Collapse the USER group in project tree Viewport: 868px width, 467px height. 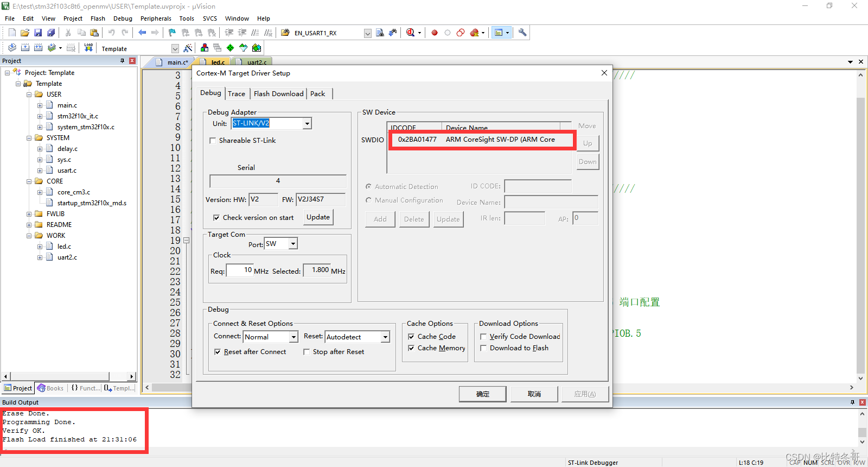point(29,94)
